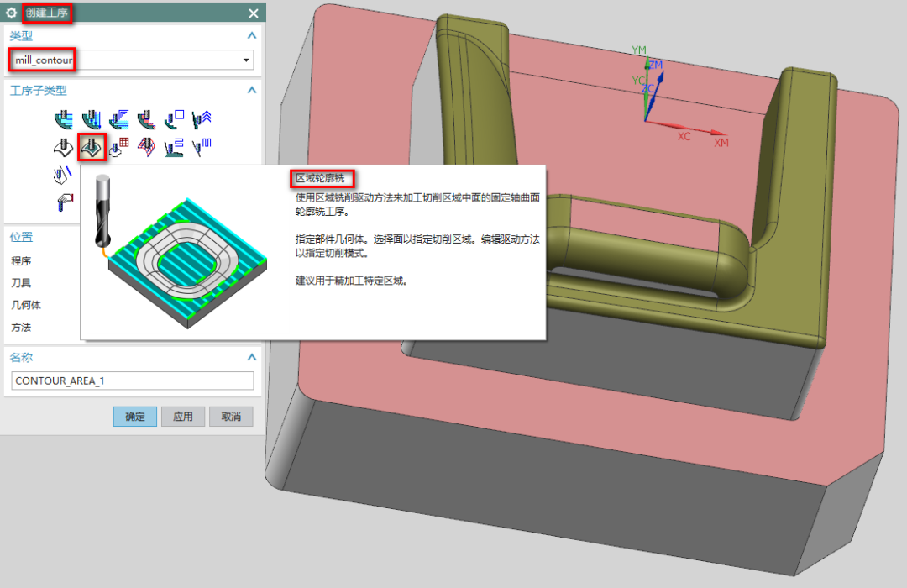Open the mill_contour type dropdown
The height and width of the screenshot is (588, 907).
click(246, 60)
